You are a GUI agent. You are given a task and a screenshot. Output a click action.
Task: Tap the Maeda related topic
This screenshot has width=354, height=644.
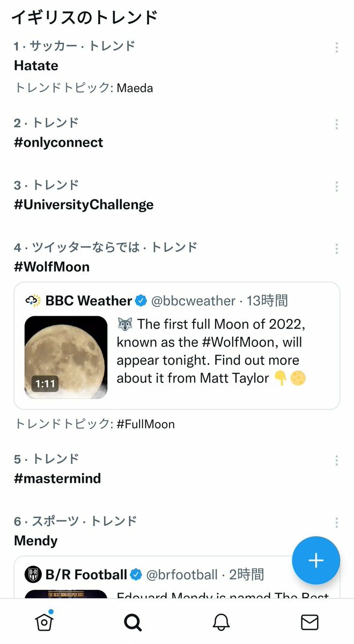click(x=135, y=88)
